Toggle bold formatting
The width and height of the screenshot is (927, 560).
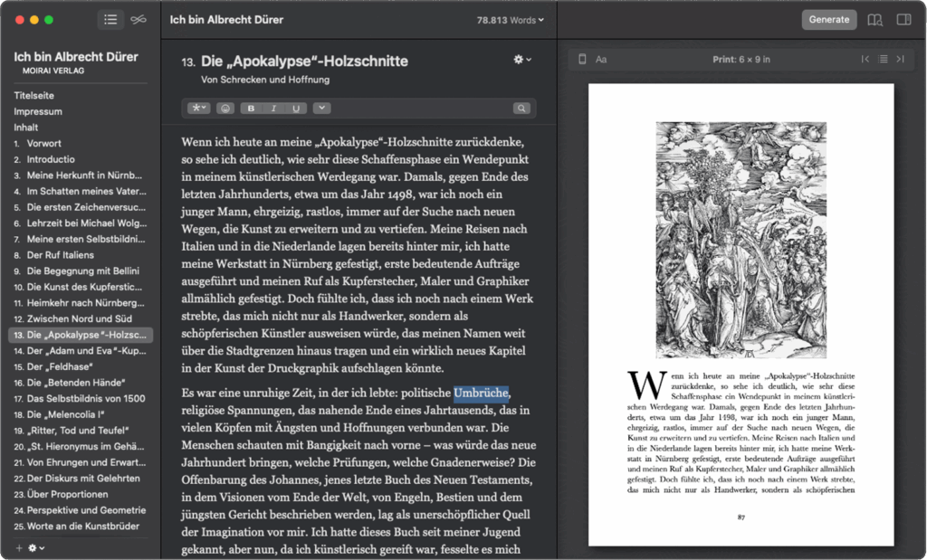tap(252, 108)
